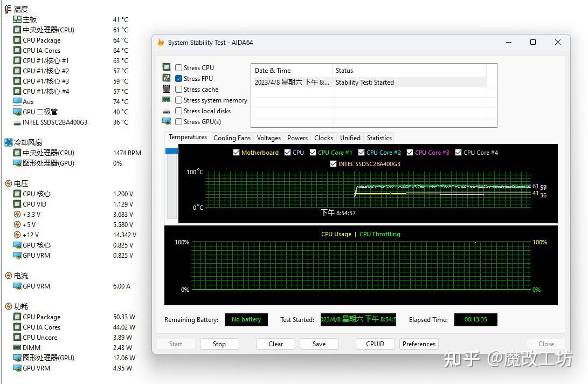This screenshot has height=384, width=588.
Task: Click the GPU monitor icon beside Stress GPU(s)
Action: coord(167,121)
